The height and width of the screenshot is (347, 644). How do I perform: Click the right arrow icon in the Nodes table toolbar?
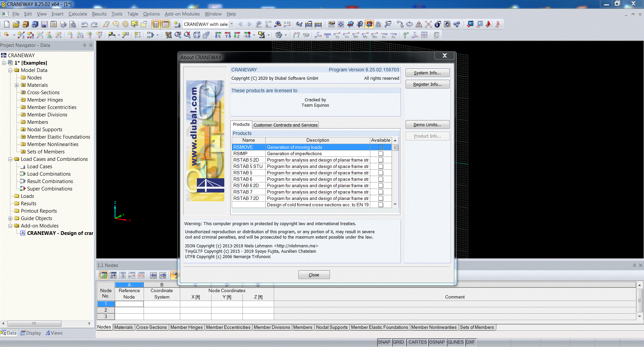tap(163, 275)
